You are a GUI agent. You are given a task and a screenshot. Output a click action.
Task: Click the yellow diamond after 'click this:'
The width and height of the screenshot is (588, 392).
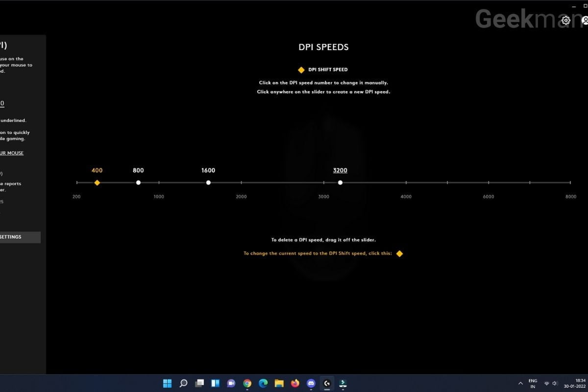tap(399, 254)
